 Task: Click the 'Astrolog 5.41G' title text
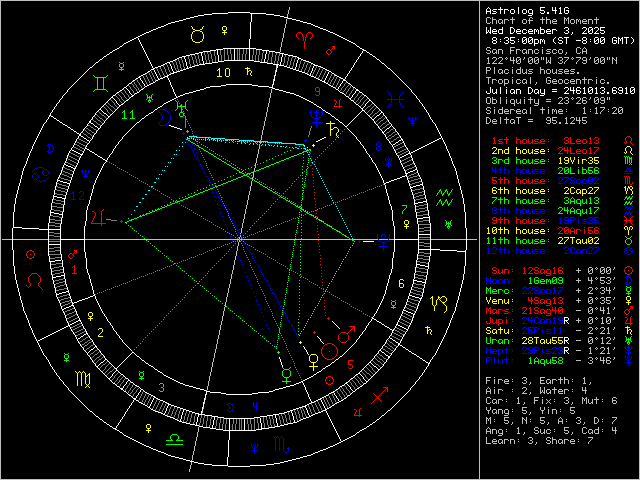click(x=527, y=11)
